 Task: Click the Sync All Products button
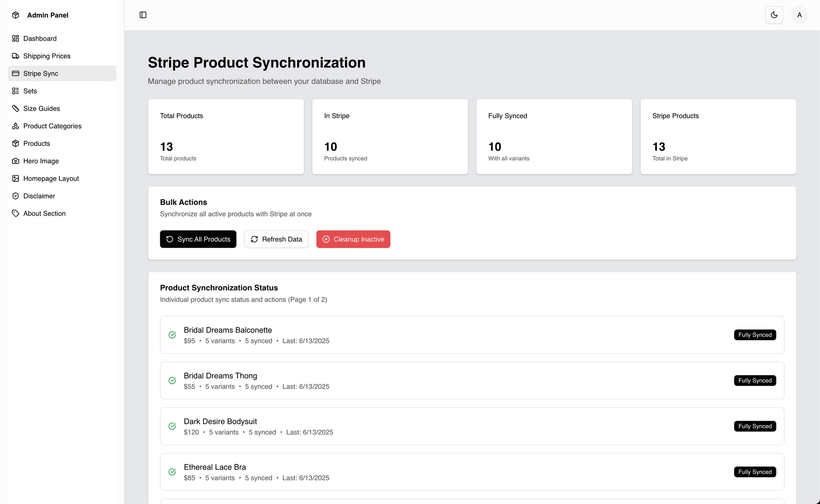click(198, 239)
